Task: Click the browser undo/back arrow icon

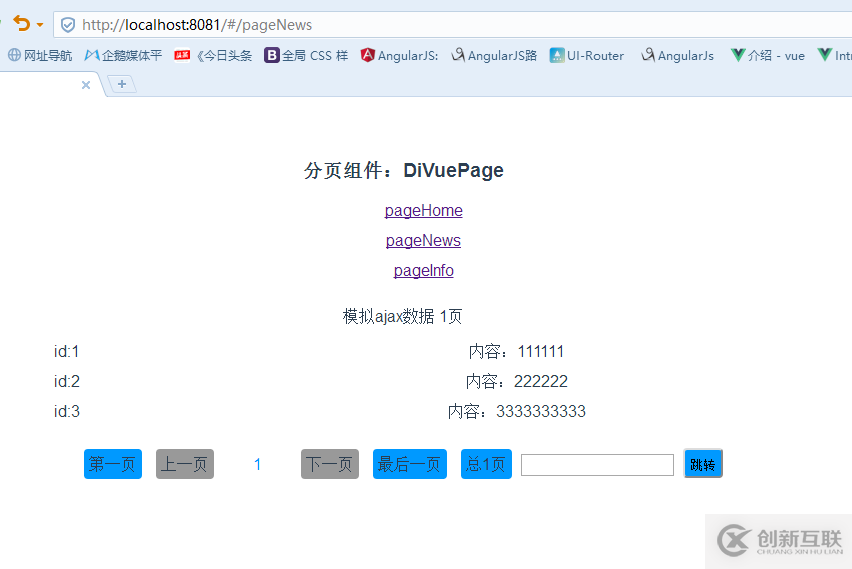Action: 22,24
